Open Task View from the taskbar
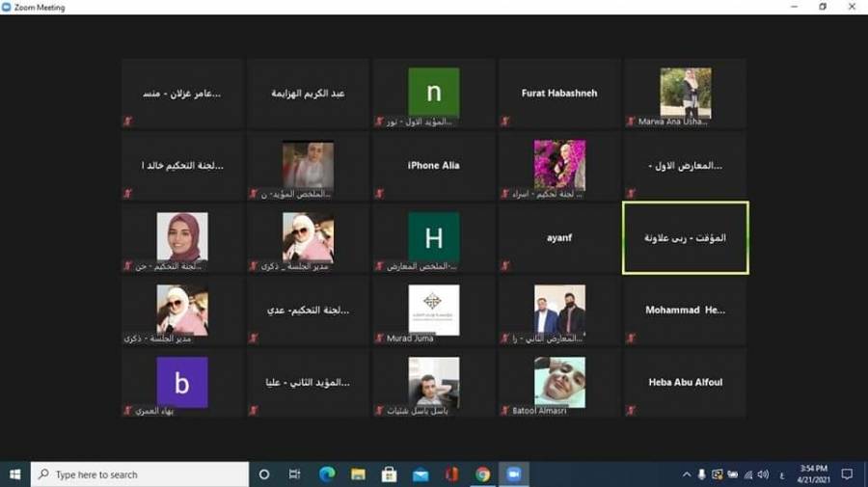Image resolution: width=868 pixels, height=487 pixels. (x=294, y=474)
